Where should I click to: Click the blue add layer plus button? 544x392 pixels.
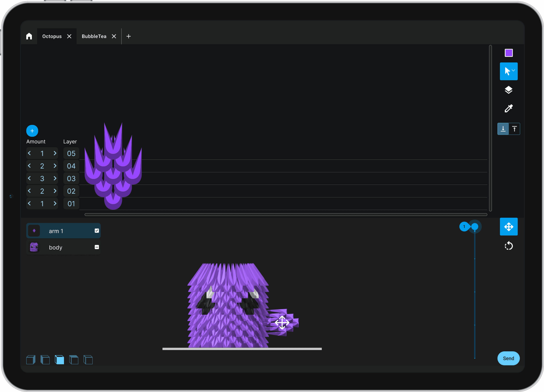32,131
